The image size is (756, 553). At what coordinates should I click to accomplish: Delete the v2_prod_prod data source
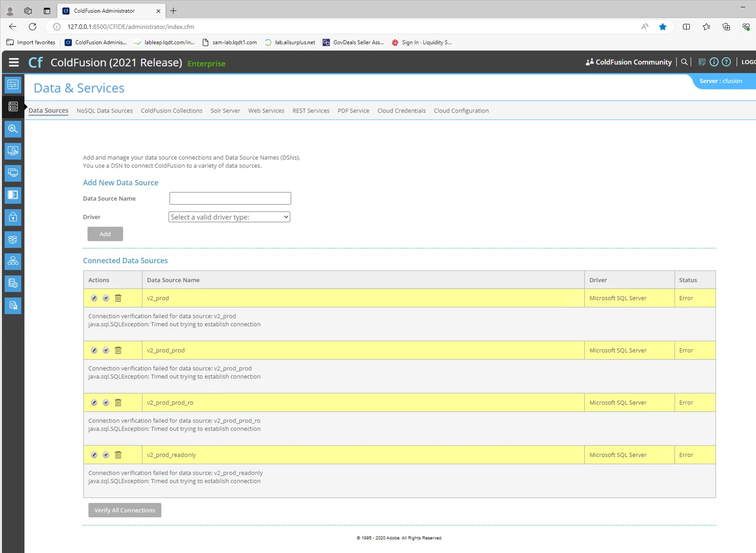(x=118, y=350)
